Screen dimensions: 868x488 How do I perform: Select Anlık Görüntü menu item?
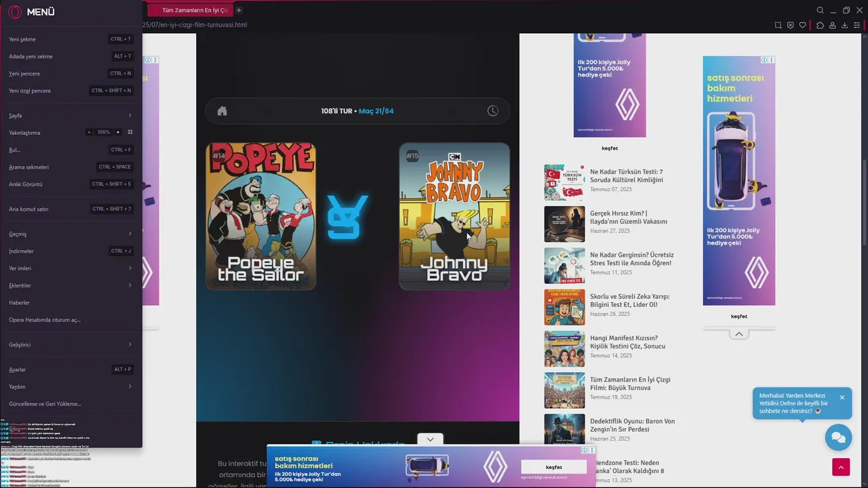click(x=71, y=184)
